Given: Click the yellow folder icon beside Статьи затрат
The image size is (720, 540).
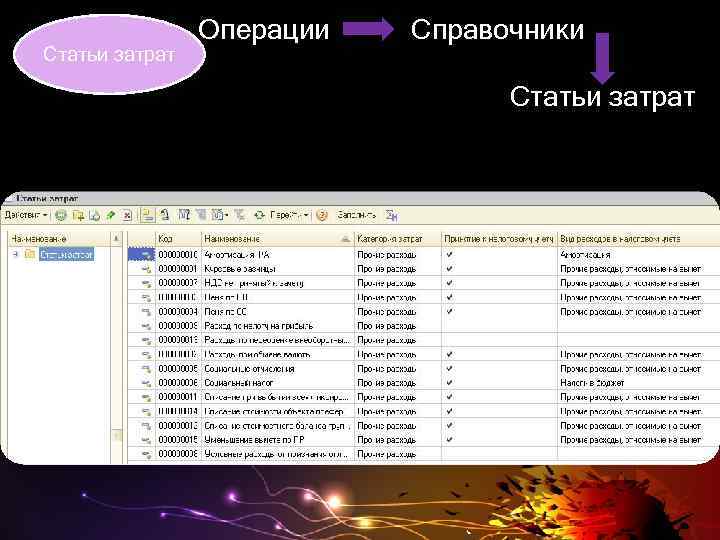Looking at the screenshot, I should click(30, 254).
